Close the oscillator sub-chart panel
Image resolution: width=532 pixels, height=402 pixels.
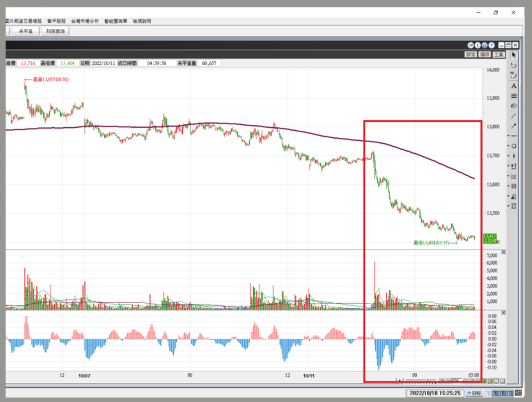click(503, 313)
